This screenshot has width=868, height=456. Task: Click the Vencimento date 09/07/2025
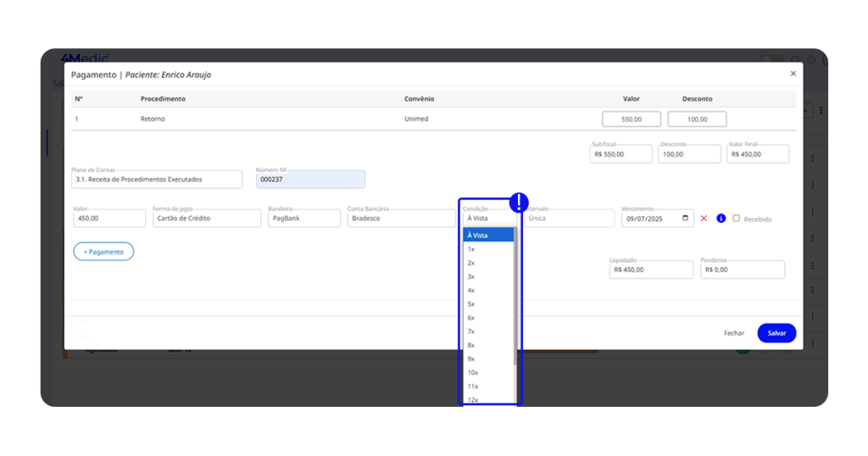[645, 219]
